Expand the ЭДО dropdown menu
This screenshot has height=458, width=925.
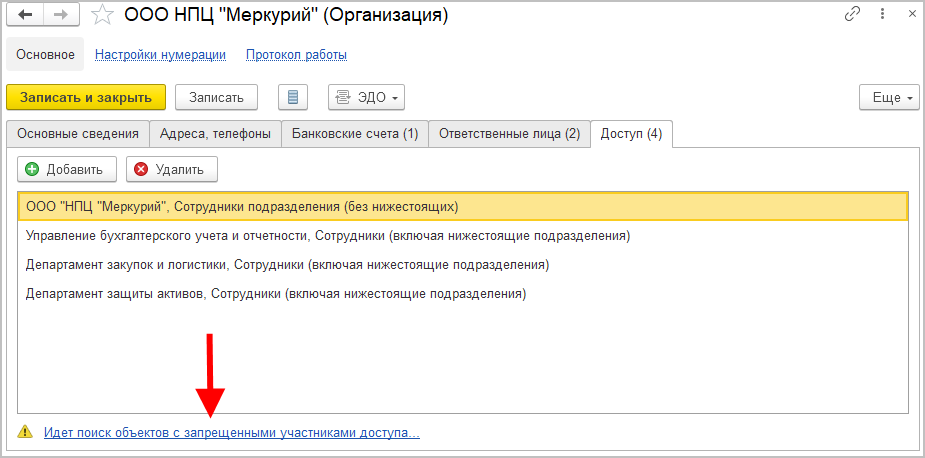pos(366,97)
